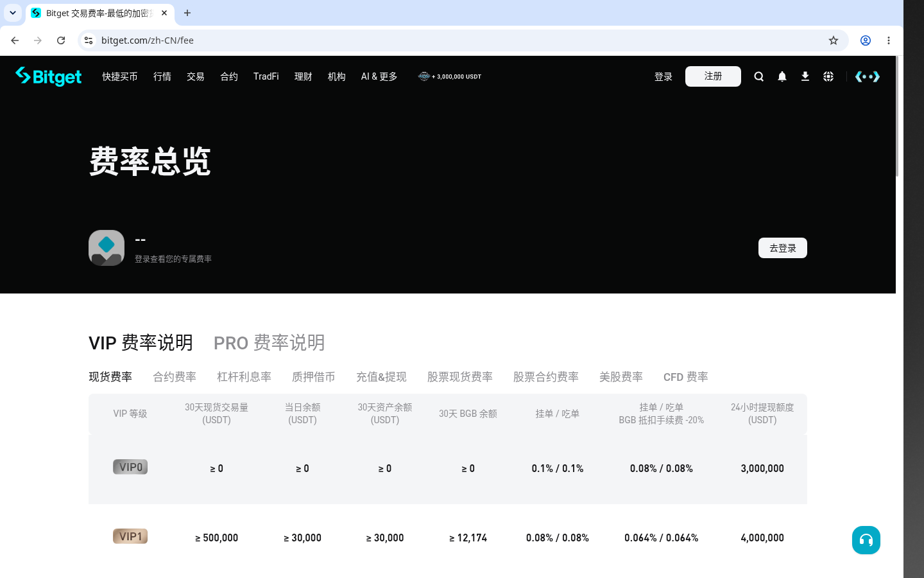Click the Bitget logo
This screenshot has width=924, height=578.
49,76
